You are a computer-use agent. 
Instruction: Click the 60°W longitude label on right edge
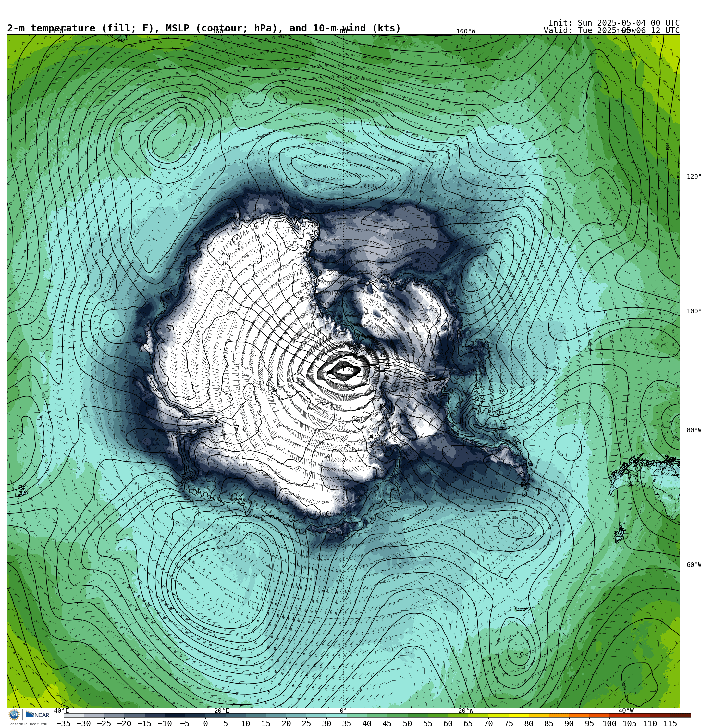point(694,565)
